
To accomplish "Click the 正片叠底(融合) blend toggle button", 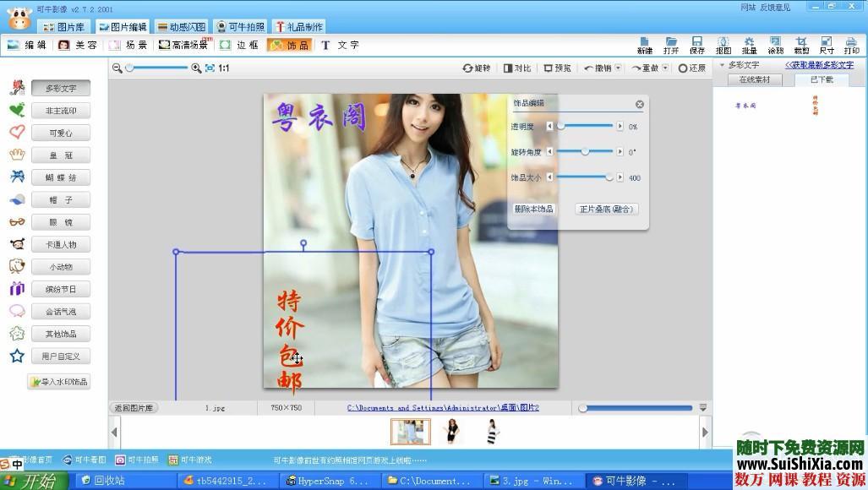I will pos(605,209).
